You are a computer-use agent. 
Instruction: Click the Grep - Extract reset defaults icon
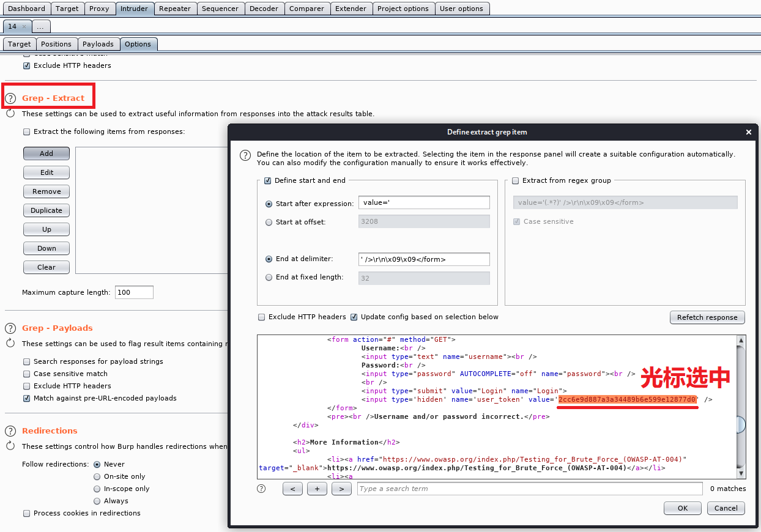coord(10,114)
